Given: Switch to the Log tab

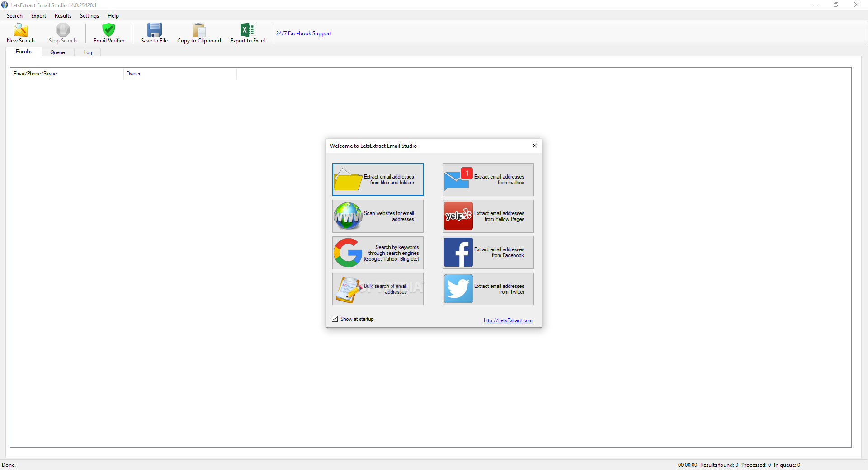Looking at the screenshot, I should pos(88,52).
